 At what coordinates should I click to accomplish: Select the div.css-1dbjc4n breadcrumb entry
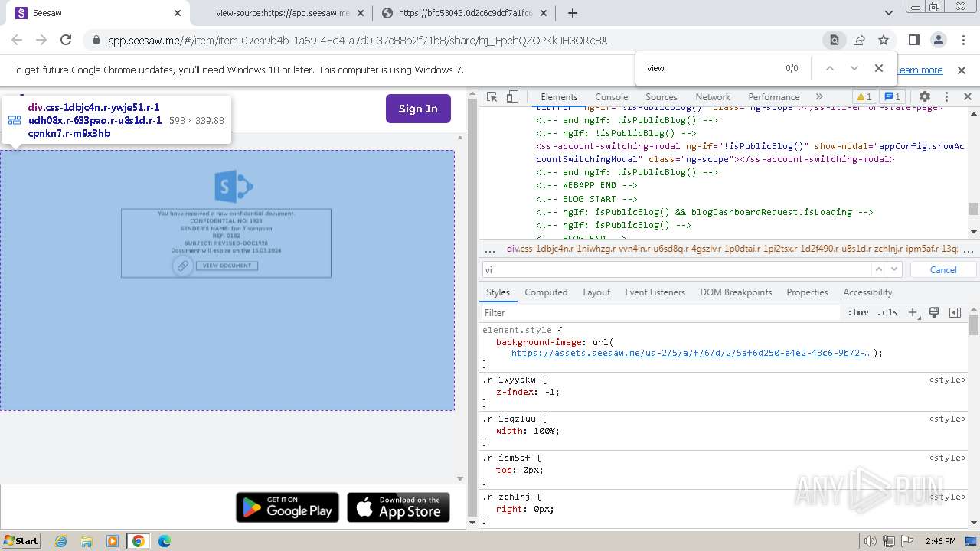[x=731, y=249]
